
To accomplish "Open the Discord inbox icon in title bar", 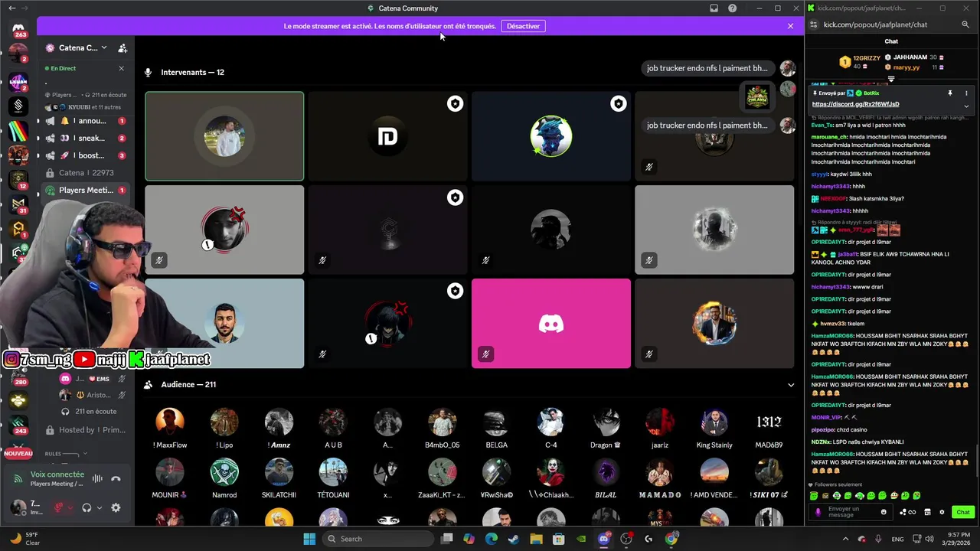I will tap(714, 8).
